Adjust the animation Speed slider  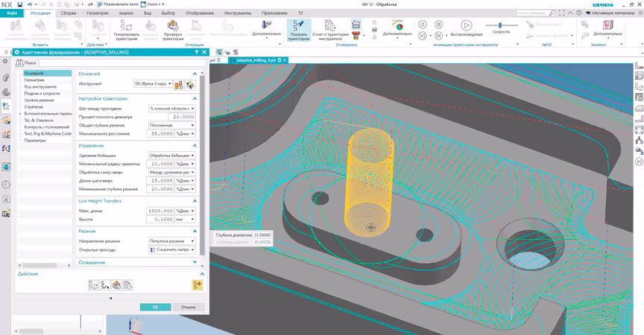[501, 25]
